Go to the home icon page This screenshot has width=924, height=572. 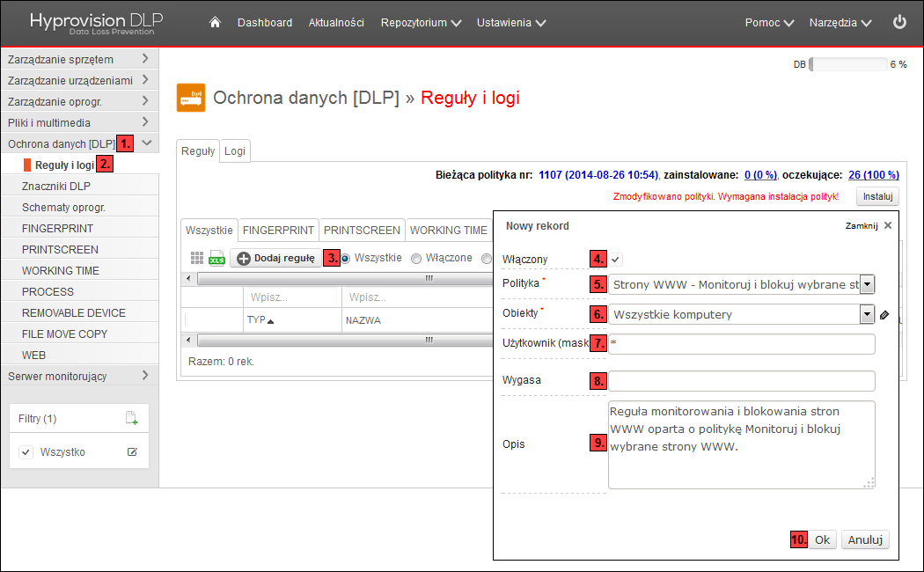tap(215, 22)
